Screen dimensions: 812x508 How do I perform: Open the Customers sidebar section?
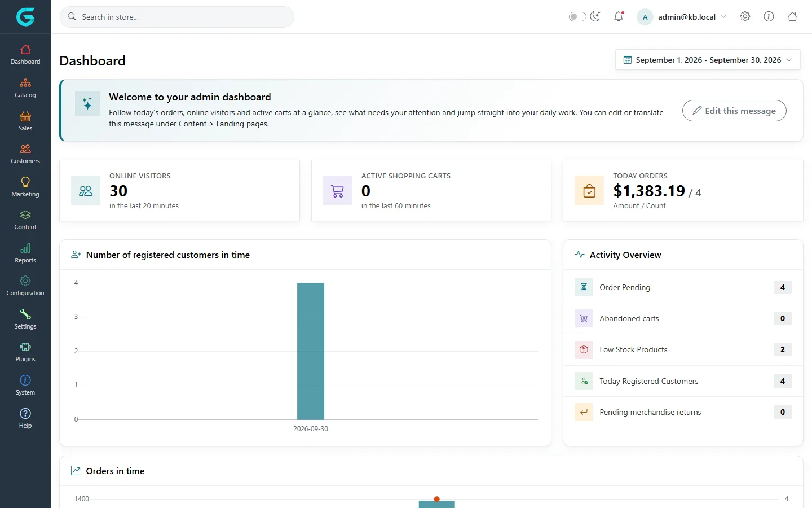click(25, 154)
